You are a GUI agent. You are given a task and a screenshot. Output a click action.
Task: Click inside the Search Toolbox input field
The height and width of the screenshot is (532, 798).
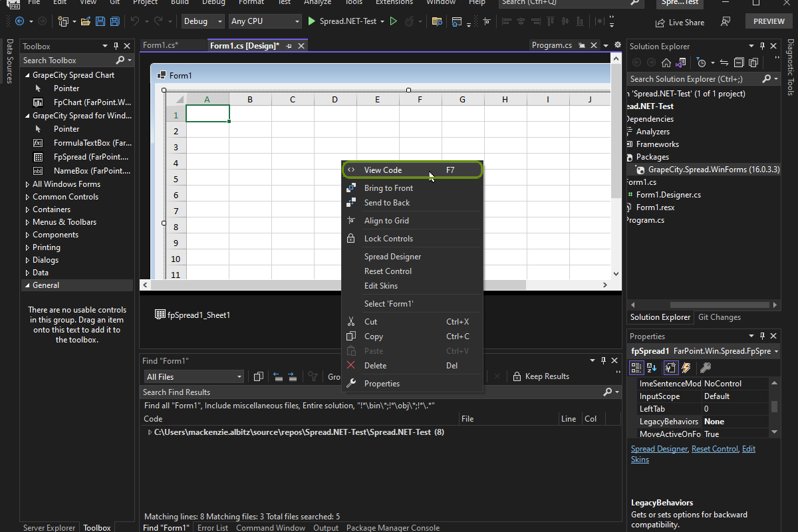point(66,60)
